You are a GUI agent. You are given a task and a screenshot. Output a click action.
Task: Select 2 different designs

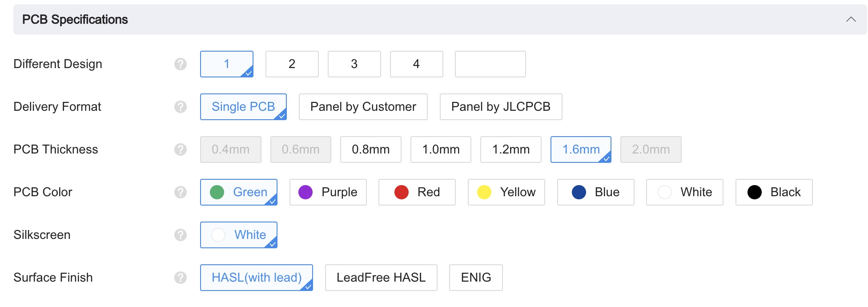[292, 64]
